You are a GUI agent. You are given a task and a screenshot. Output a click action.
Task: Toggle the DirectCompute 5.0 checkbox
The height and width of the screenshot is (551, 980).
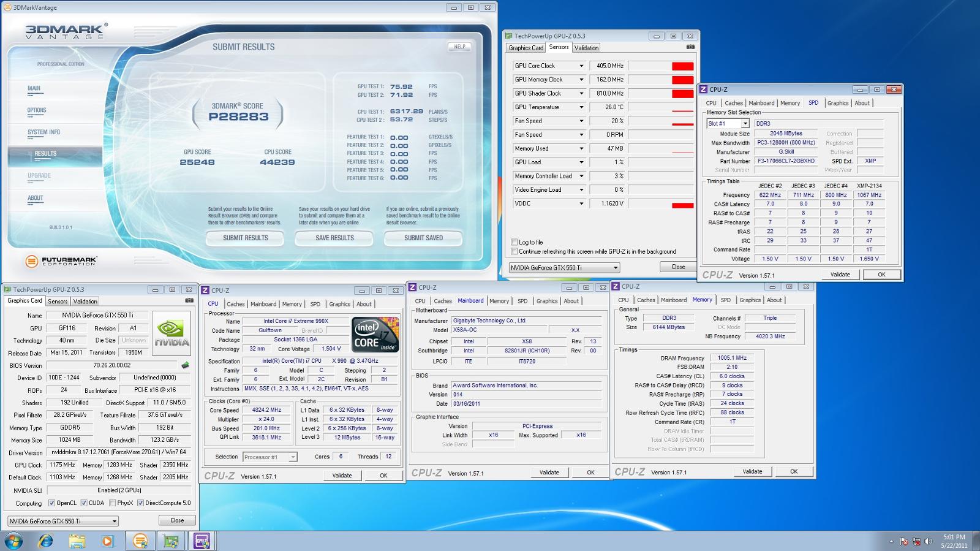140,503
